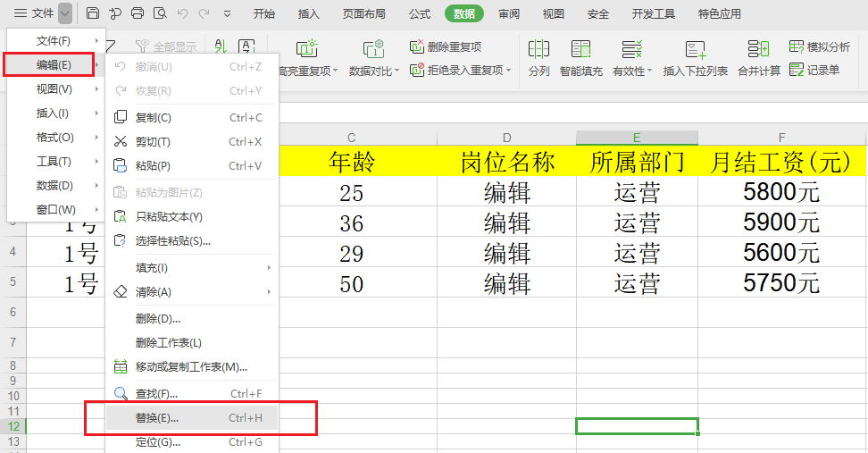Click the 智能填充 smart fill icon
This screenshot has width=868, height=453.
pyautogui.click(x=580, y=49)
